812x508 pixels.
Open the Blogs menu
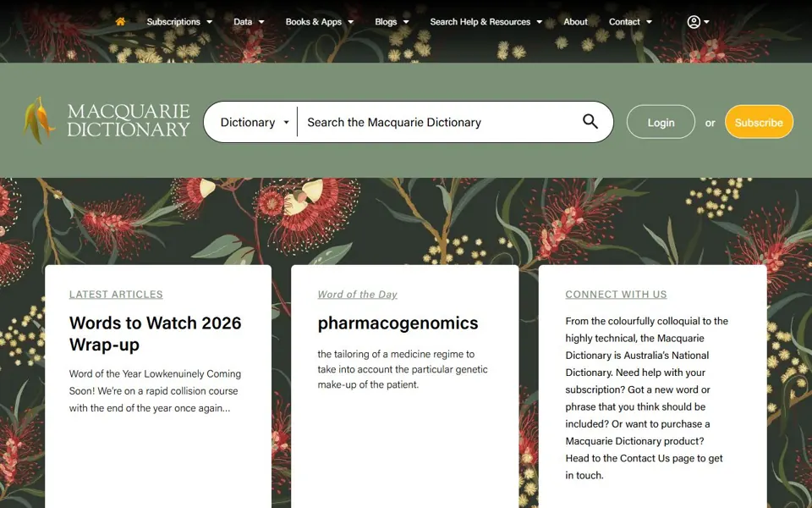tap(386, 22)
